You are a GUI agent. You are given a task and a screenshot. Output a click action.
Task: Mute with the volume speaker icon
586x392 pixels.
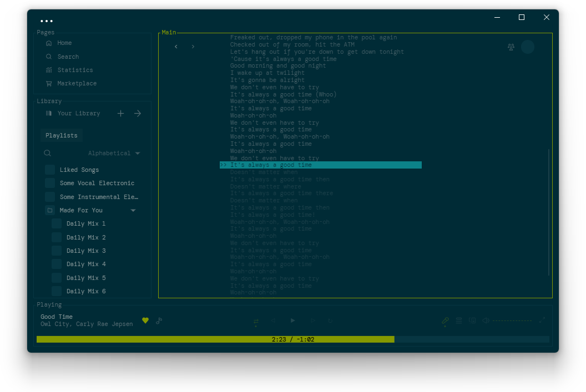(x=486, y=320)
